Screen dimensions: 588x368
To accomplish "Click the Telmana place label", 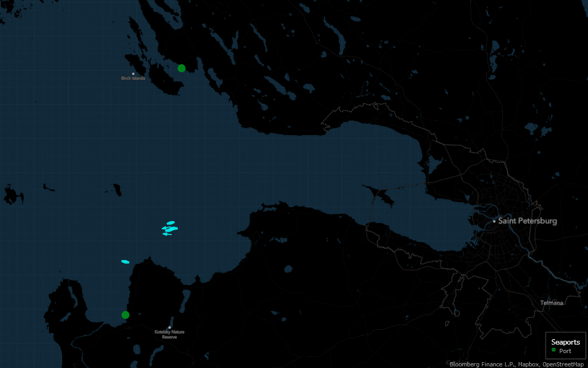I will click(552, 303).
